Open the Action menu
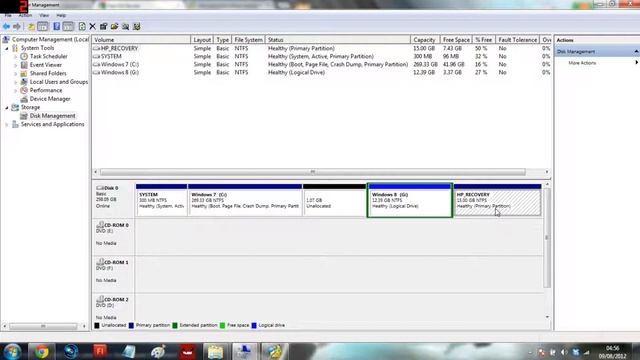 coord(25,15)
